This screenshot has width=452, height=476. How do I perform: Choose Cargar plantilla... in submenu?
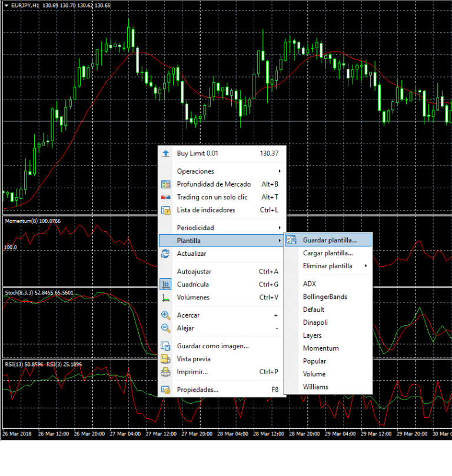pos(328,253)
